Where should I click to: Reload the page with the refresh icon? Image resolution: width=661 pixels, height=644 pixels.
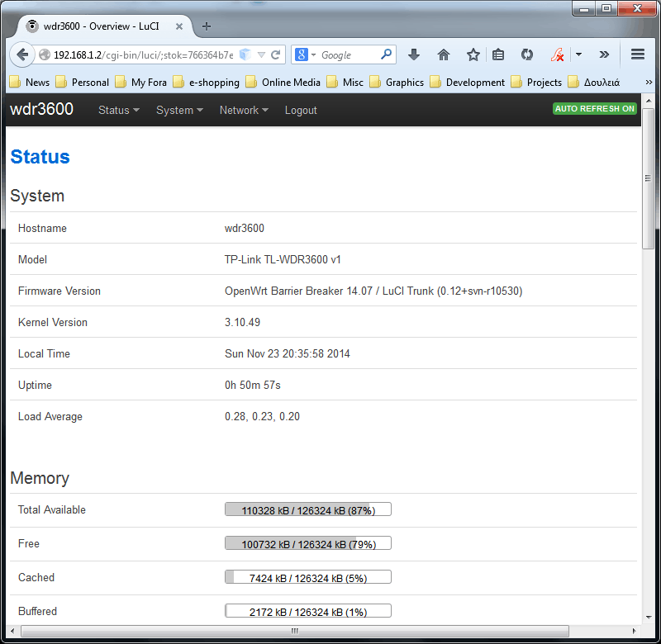click(276, 54)
